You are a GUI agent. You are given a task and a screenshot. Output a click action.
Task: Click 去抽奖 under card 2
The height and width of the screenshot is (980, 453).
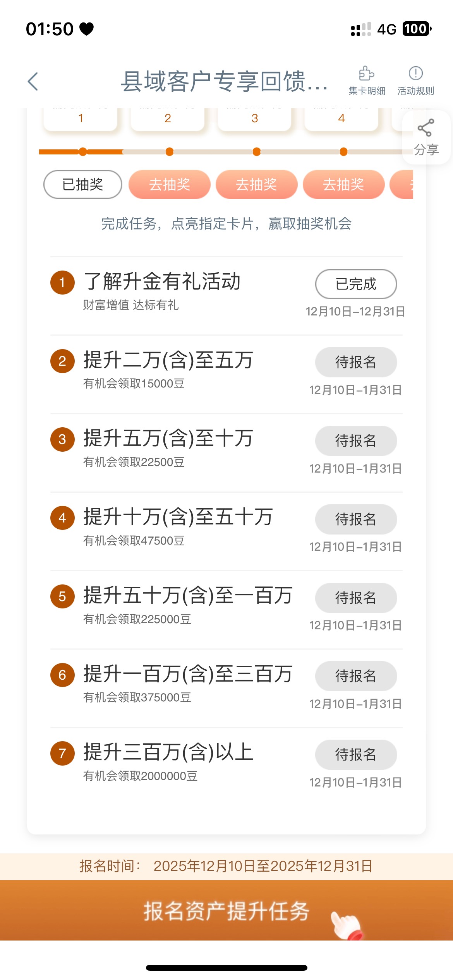(170, 185)
